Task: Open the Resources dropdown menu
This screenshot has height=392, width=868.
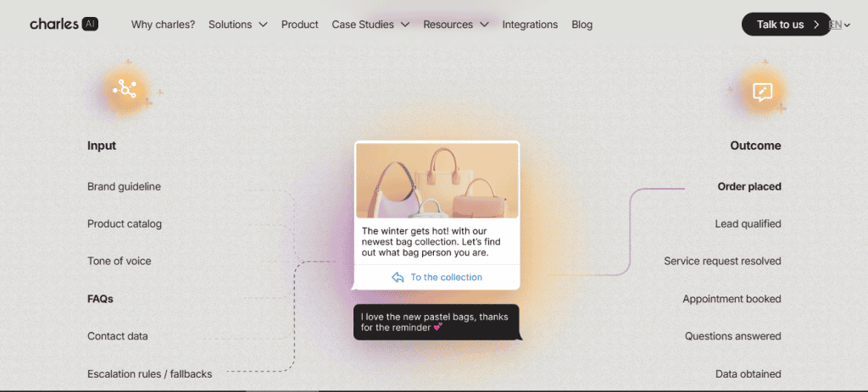Action: 456,25
